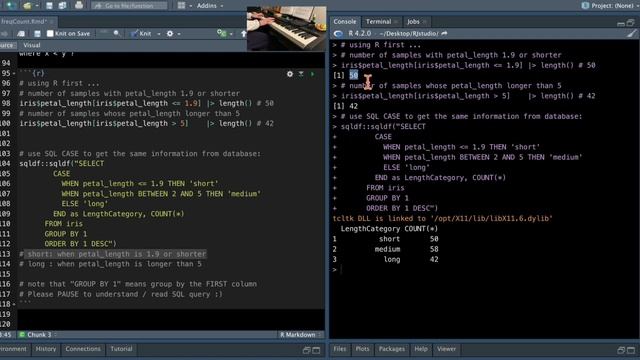Open the insert chunk dropdown arrow

point(231,34)
